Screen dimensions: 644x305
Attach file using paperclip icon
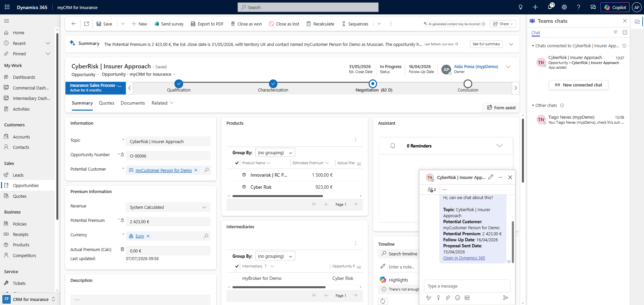[x=448, y=298]
